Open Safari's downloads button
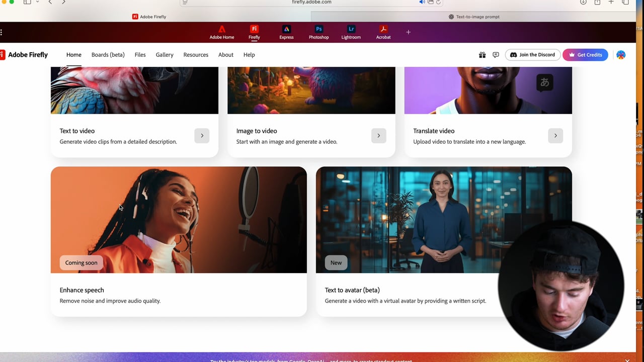This screenshot has height=362, width=644. pyautogui.click(x=583, y=3)
